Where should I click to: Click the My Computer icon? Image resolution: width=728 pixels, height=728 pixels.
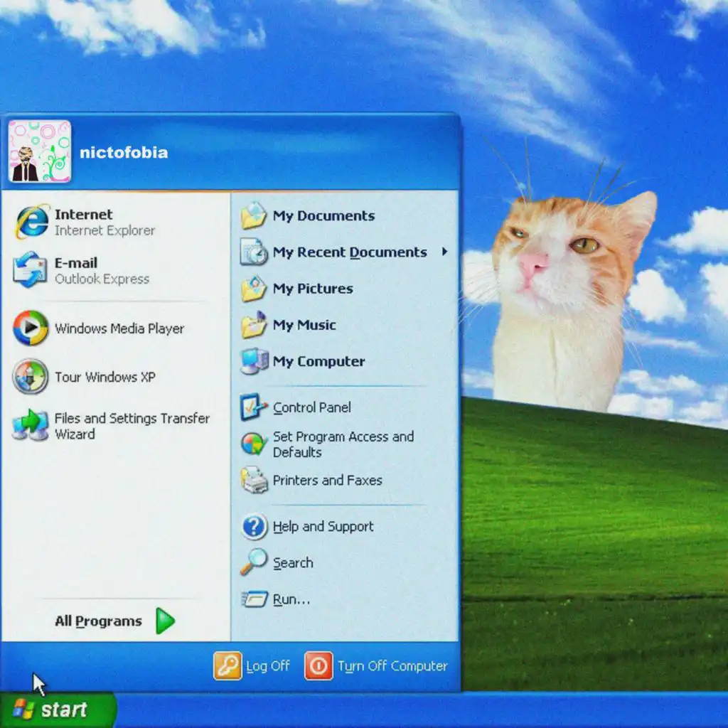click(x=254, y=361)
